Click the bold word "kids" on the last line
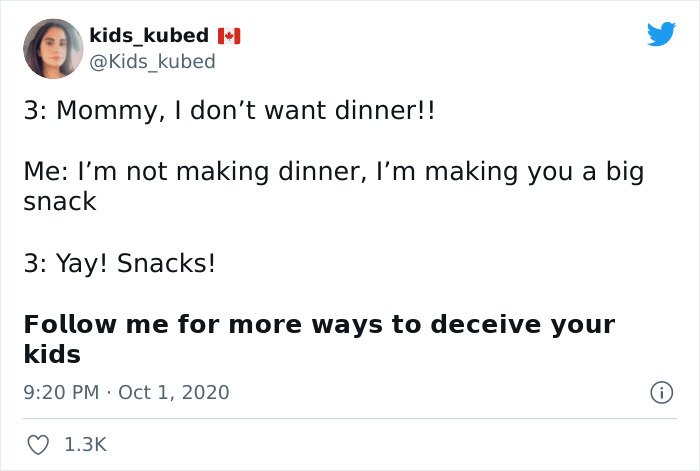 point(52,355)
